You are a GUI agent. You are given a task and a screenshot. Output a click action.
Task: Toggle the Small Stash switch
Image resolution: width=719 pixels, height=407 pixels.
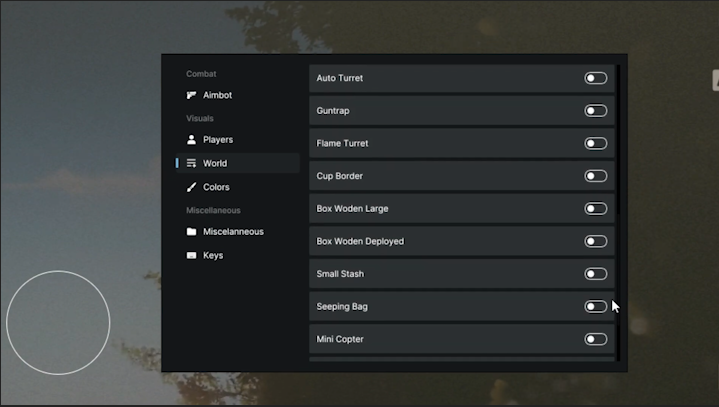(595, 274)
